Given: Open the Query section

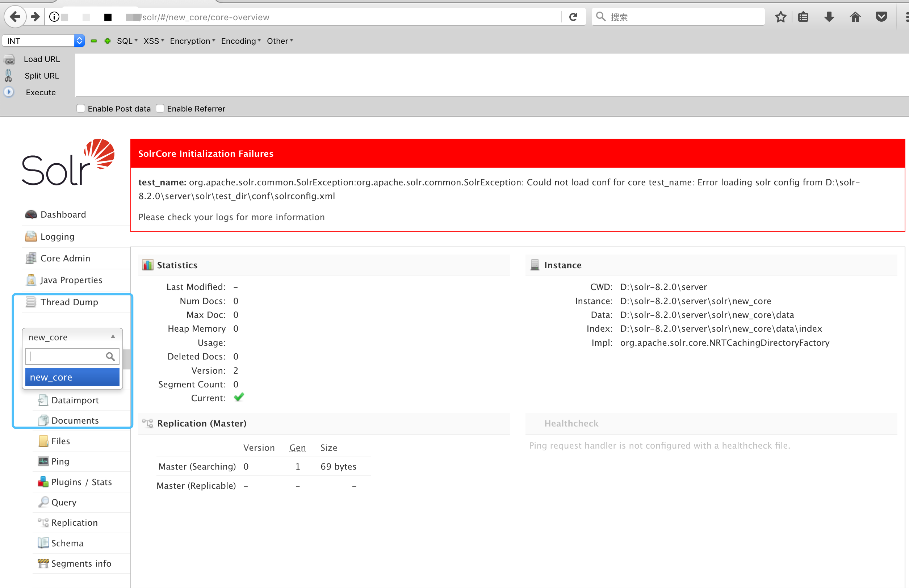Looking at the screenshot, I should point(64,503).
